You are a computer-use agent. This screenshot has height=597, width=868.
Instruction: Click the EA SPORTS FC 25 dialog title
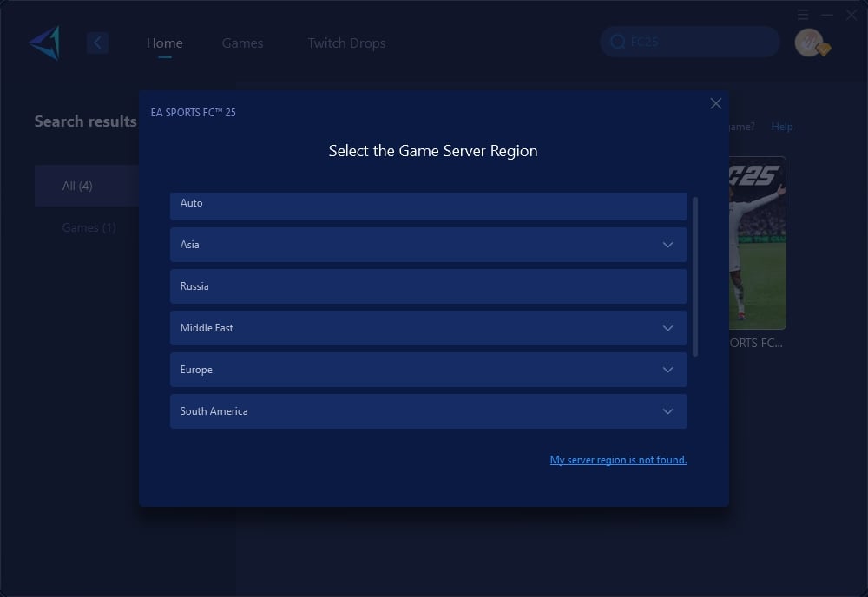[x=194, y=112]
